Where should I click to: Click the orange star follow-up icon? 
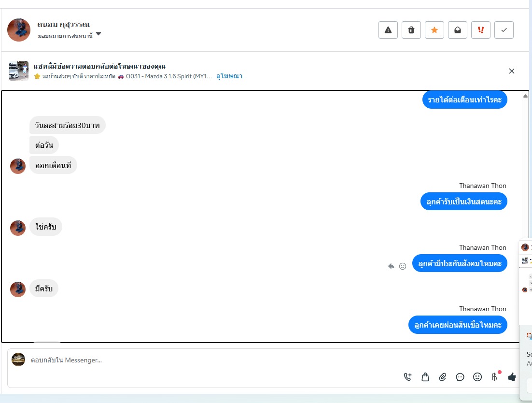click(x=434, y=30)
